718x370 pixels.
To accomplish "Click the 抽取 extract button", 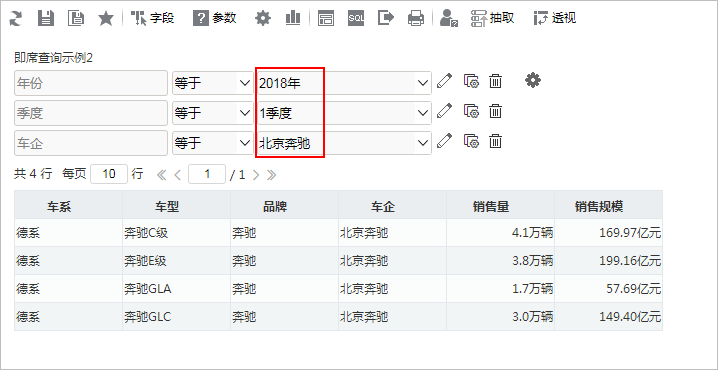I will 493,18.
